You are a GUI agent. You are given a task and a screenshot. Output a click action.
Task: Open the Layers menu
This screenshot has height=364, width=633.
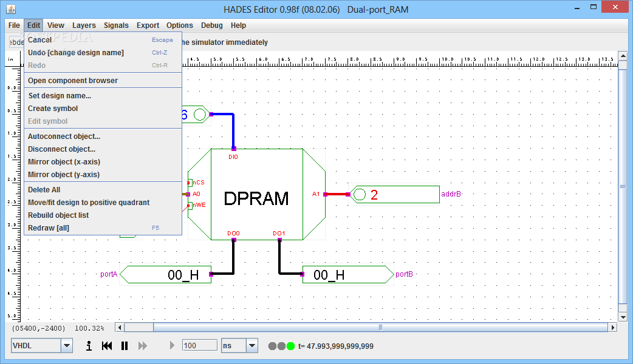(84, 25)
